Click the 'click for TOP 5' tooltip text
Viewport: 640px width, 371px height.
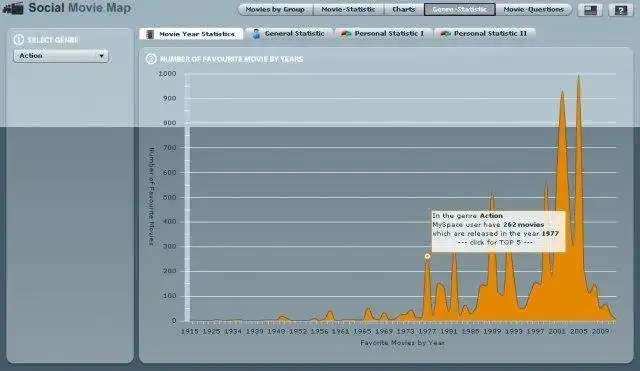495,242
